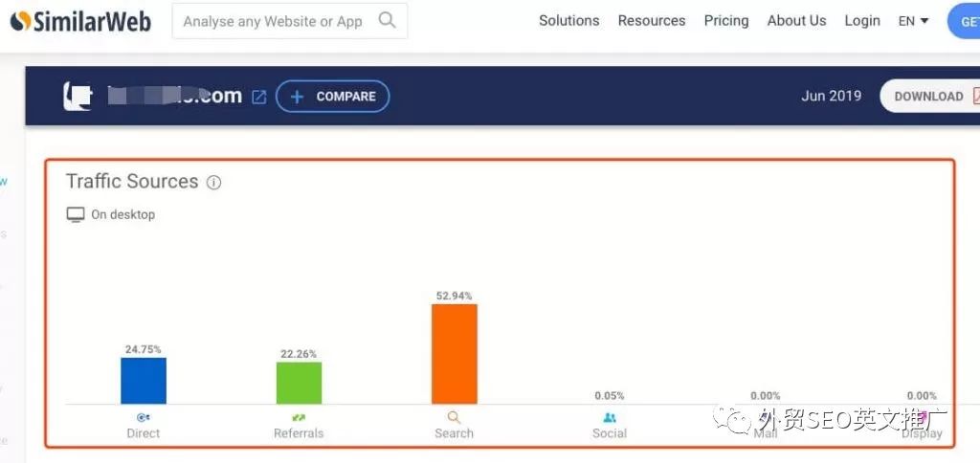Screen dimensions: 980x463
Task: Click the SimilarWeb logo
Action: pyautogui.click(x=80, y=21)
